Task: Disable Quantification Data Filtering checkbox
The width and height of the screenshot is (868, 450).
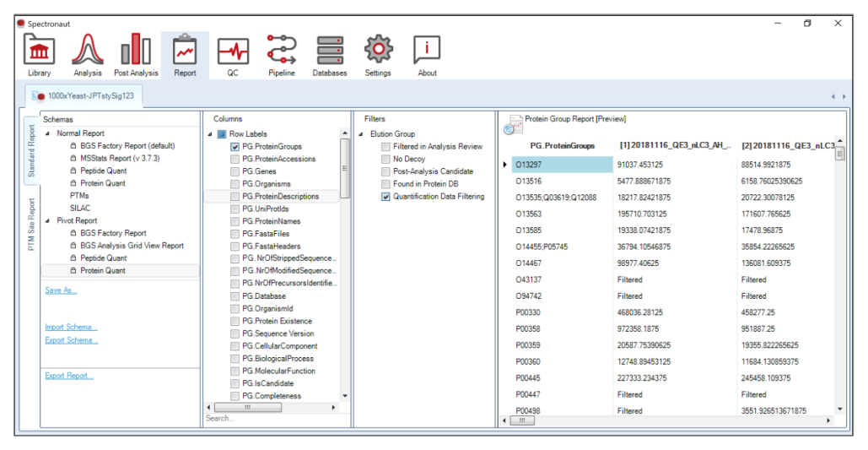Action: (385, 197)
